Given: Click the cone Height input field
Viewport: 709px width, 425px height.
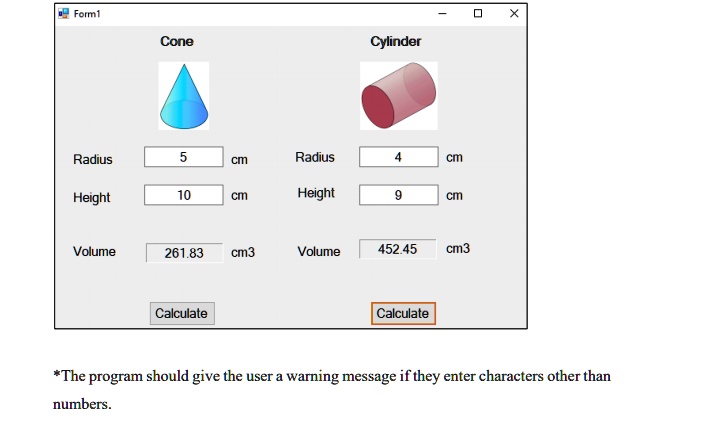Looking at the screenshot, I should [183, 195].
